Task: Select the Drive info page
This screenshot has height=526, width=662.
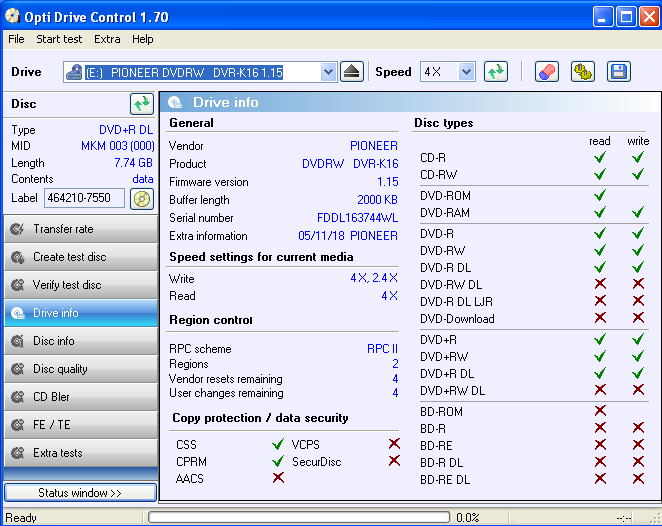Action: 81,313
